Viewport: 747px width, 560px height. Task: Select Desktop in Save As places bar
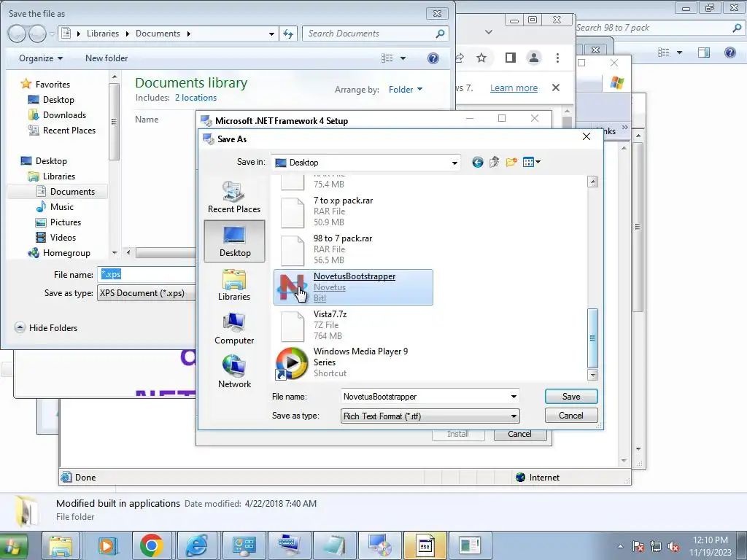[x=234, y=241]
